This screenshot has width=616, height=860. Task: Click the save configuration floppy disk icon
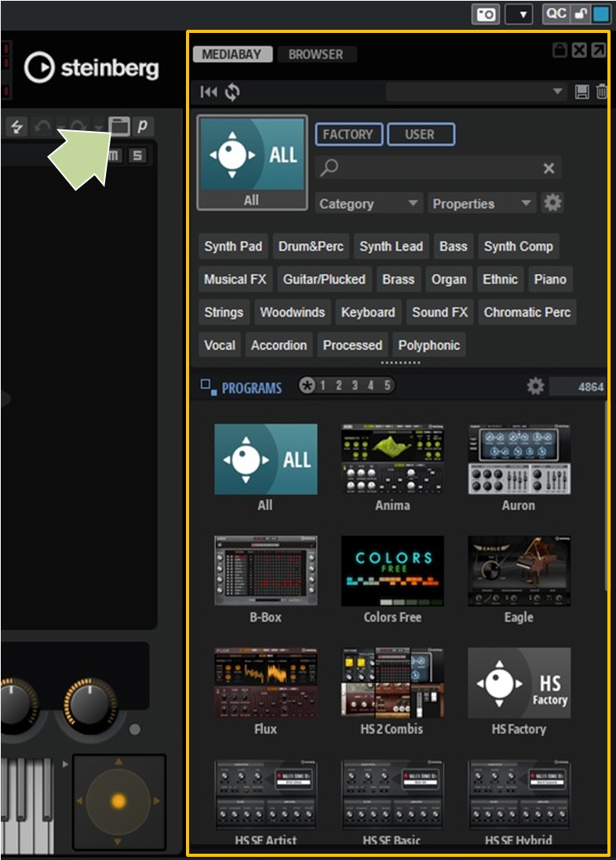(x=581, y=93)
